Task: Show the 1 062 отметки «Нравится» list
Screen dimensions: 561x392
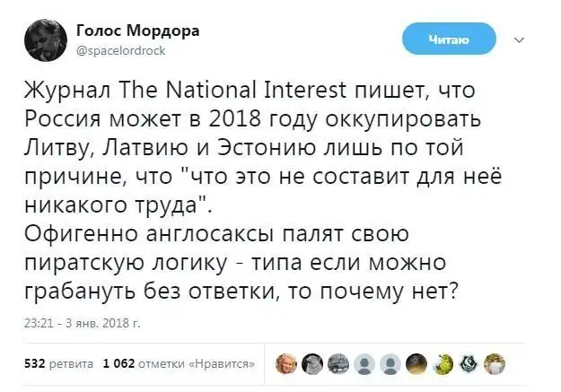Action: tap(179, 363)
